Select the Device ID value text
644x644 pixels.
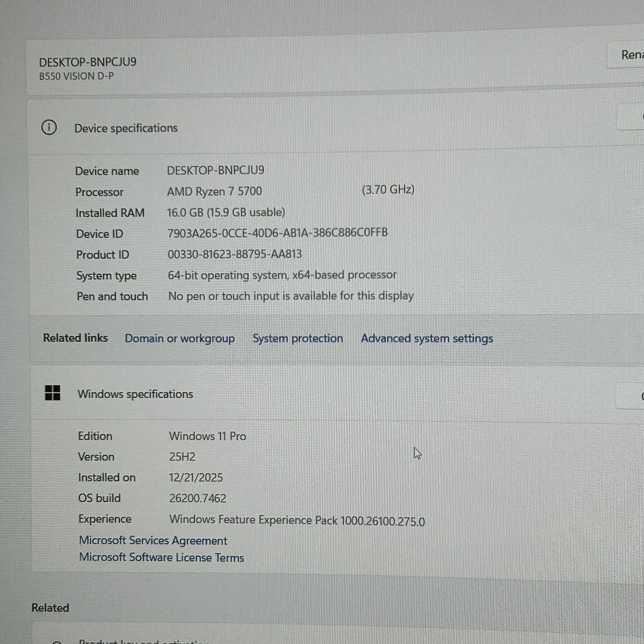pos(277,233)
